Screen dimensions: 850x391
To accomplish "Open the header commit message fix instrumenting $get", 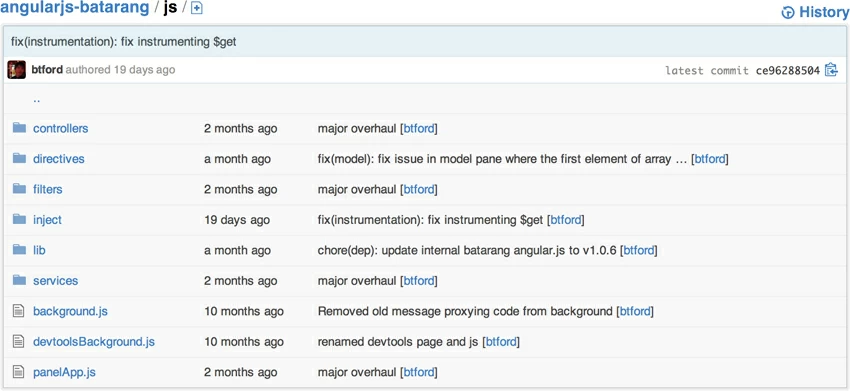I will pyautogui.click(x=124, y=42).
